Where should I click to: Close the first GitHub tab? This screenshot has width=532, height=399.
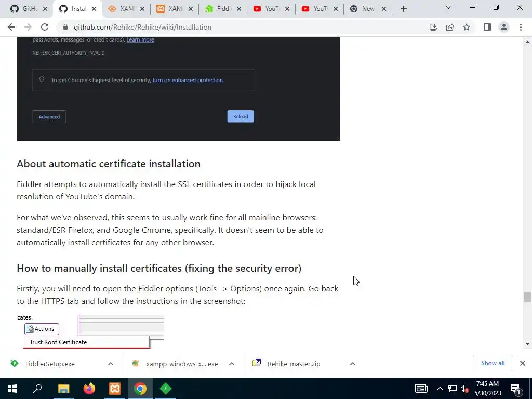(x=45, y=9)
